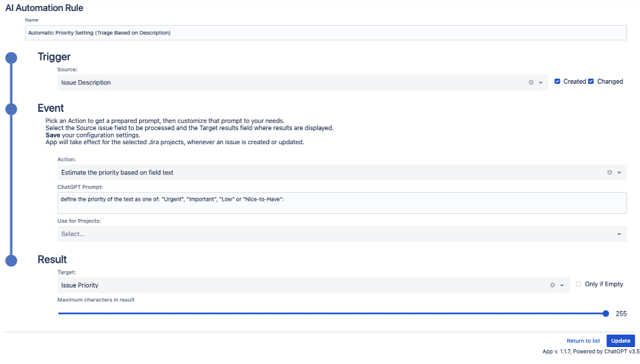Uncheck the Created checkbox
Screen dimensions: 640x364
[558, 82]
